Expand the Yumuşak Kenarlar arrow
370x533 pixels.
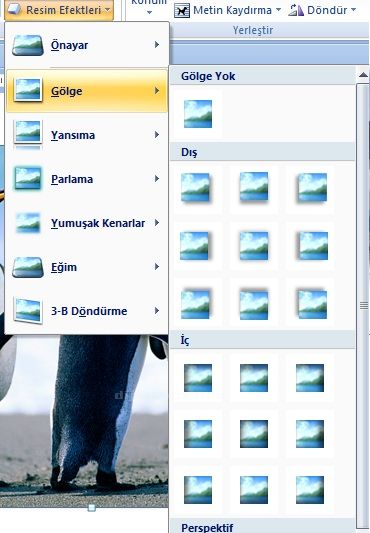[157, 223]
